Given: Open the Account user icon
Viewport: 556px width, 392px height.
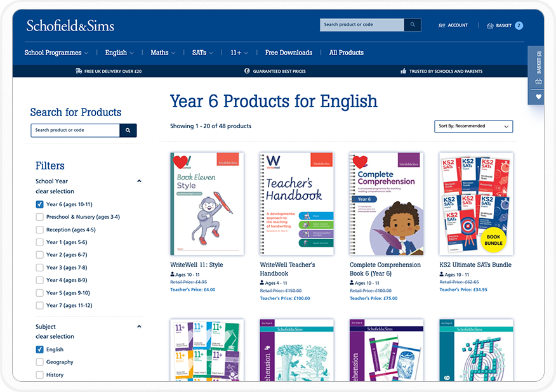Looking at the screenshot, I should click(x=442, y=25).
